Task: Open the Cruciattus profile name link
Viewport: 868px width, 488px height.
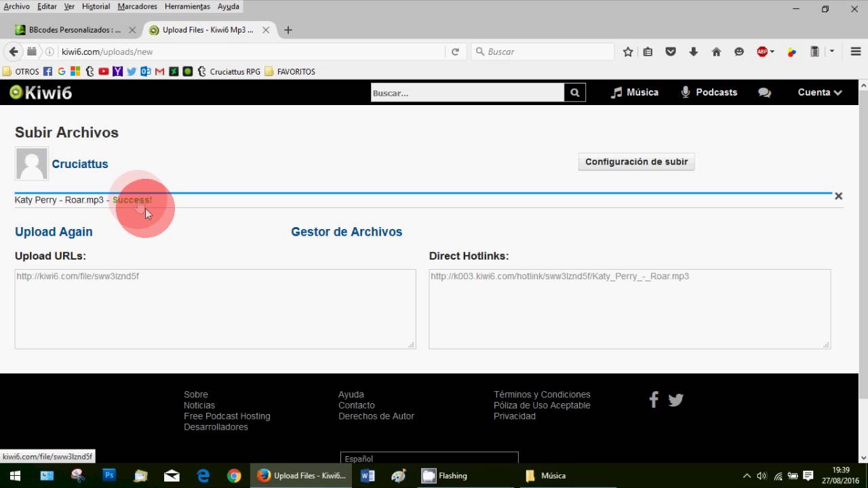Action: coord(80,164)
